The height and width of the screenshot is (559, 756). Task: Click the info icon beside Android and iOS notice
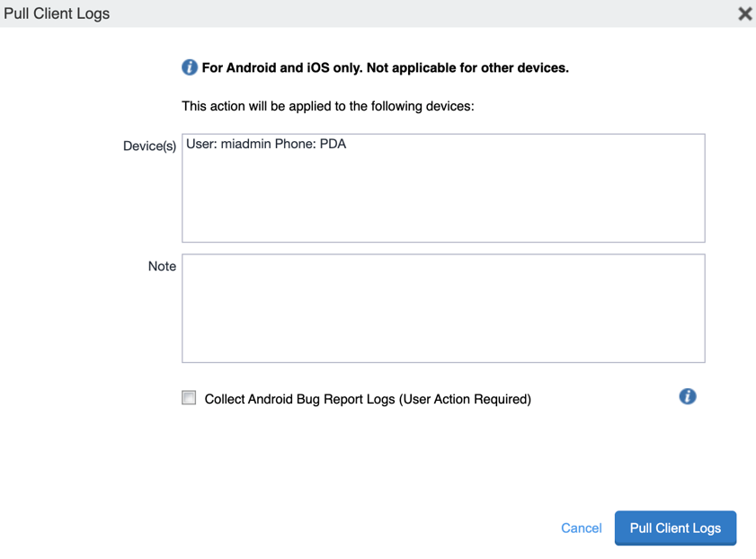pyautogui.click(x=190, y=67)
